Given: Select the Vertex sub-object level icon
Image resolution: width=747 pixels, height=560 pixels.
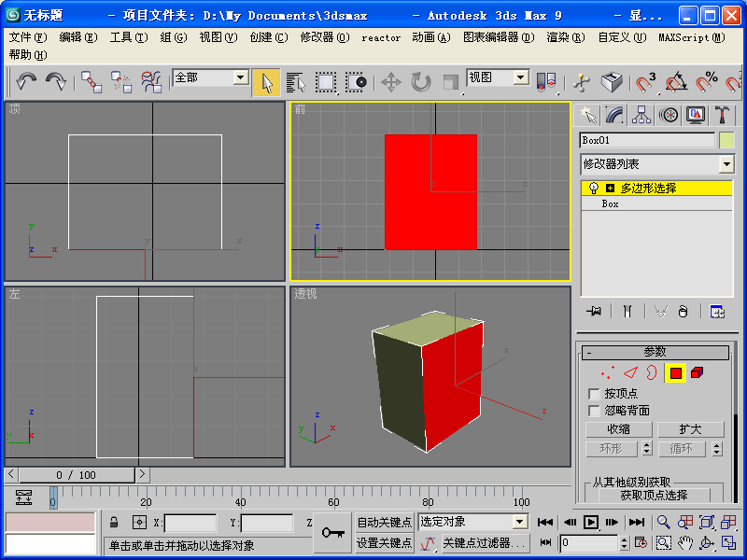Looking at the screenshot, I should coord(606,373).
